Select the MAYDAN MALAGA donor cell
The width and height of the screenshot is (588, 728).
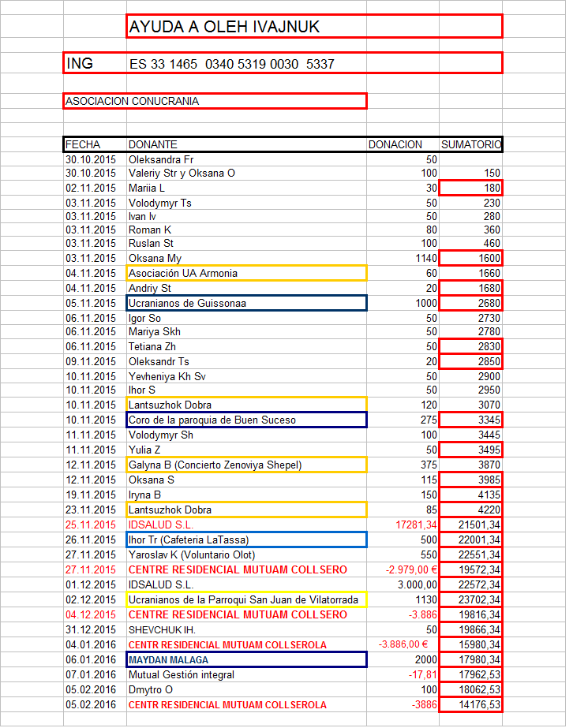[246, 659]
